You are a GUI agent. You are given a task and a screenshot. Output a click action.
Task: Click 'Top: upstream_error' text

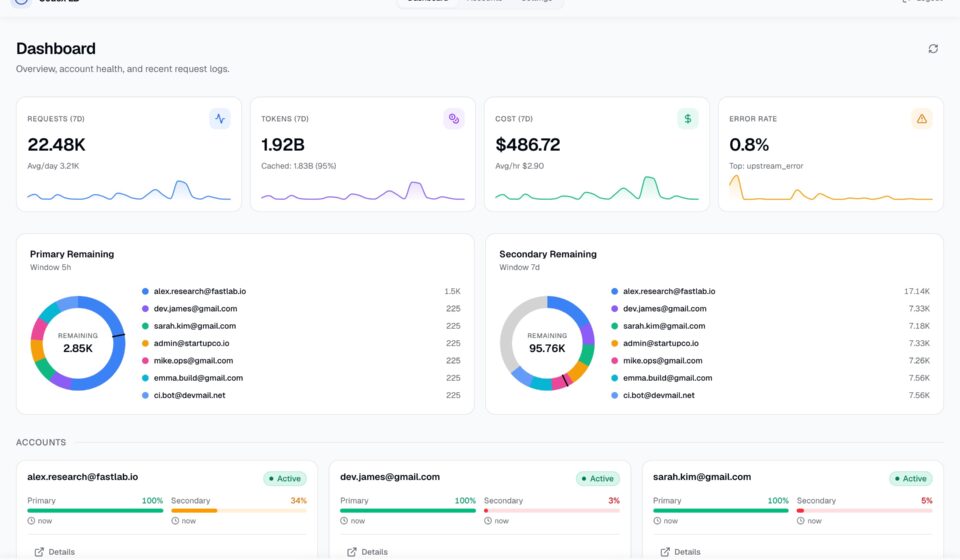[x=766, y=166]
